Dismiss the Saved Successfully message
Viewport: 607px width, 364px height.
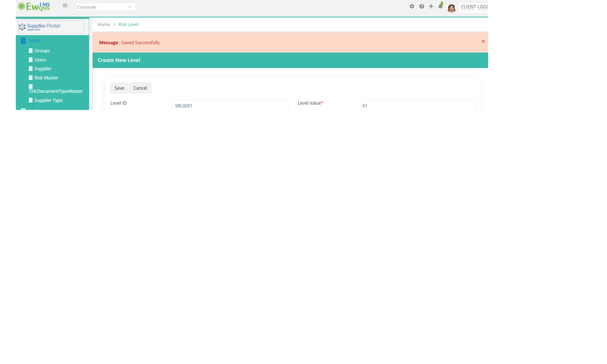483,41
